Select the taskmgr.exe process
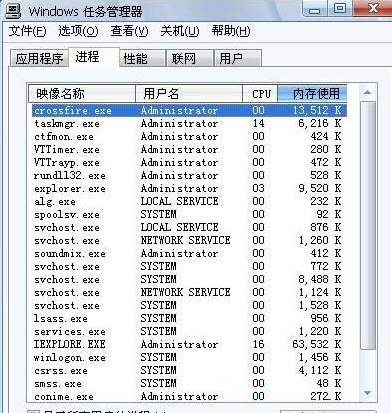The height and width of the screenshot is (413, 392). coord(189,123)
